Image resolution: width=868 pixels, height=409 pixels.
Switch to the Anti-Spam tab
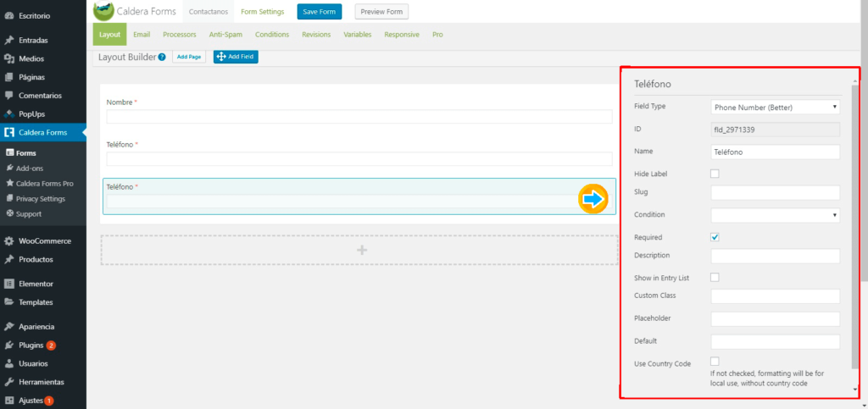coord(225,35)
